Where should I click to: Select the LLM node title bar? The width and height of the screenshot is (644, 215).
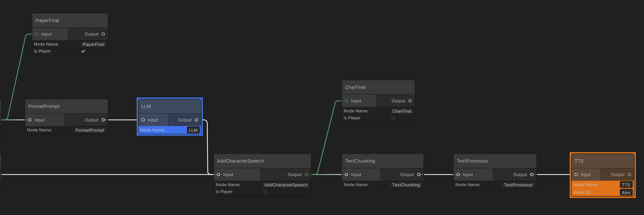click(170, 106)
